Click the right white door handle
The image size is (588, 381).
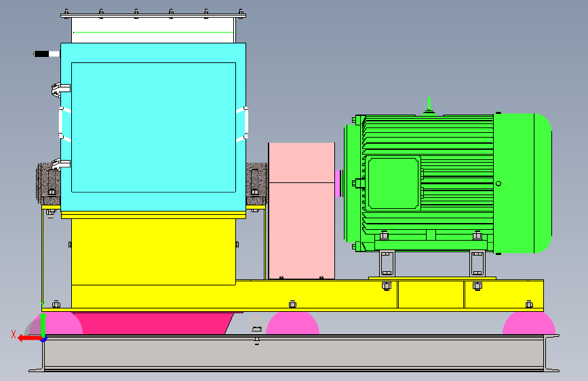pyautogui.click(x=242, y=124)
